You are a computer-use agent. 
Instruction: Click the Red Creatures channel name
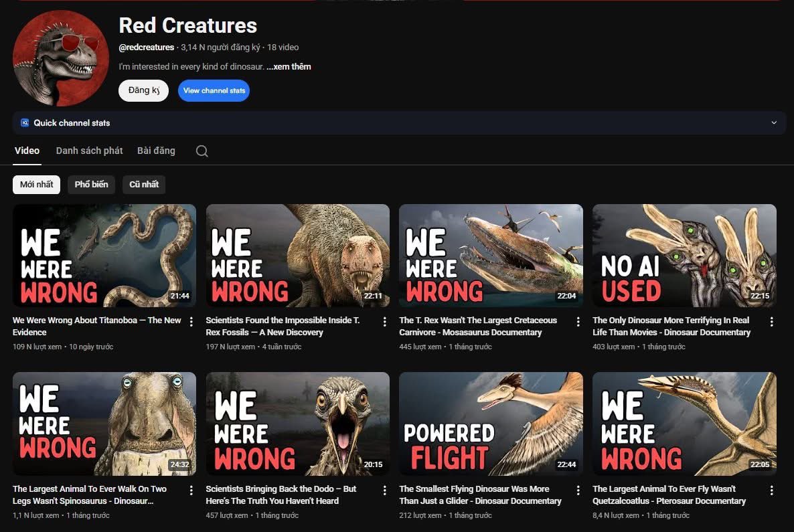click(x=188, y=25)
